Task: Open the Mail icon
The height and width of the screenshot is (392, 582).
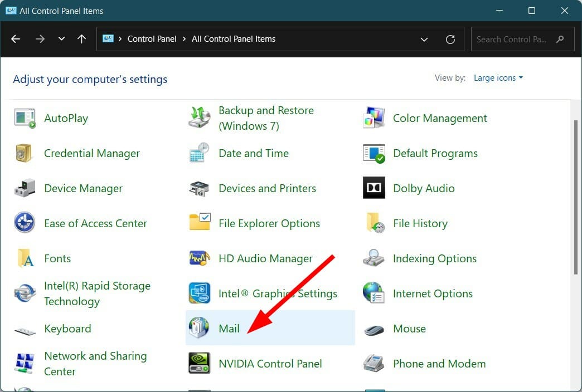Action: pos(199,327)
